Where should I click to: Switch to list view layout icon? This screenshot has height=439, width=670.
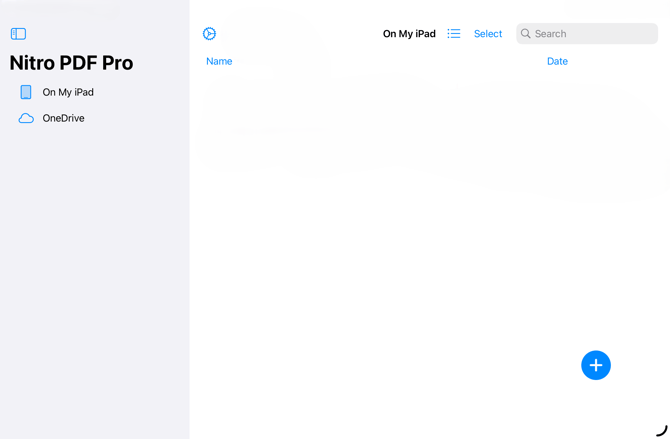[x=454, y=34]
